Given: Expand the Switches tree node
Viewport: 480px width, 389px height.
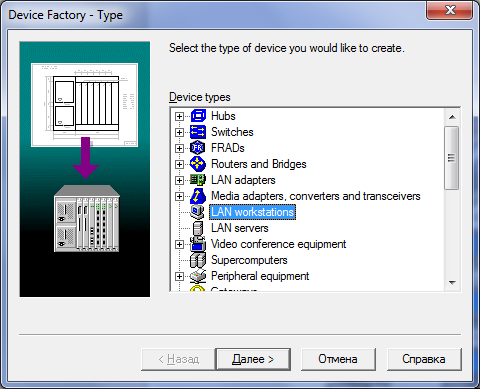Looking at the screenshot, I should 179,132.
